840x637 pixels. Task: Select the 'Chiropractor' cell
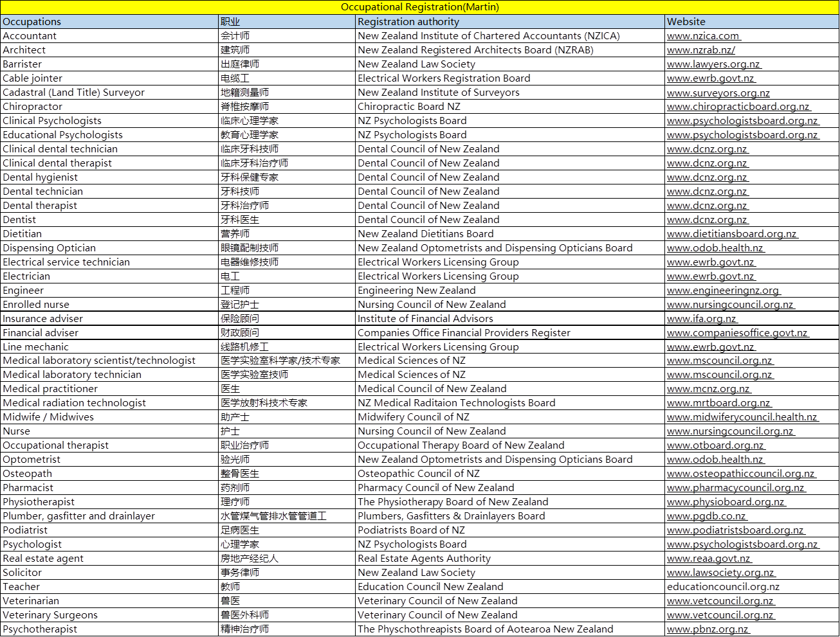coord(110,107)
